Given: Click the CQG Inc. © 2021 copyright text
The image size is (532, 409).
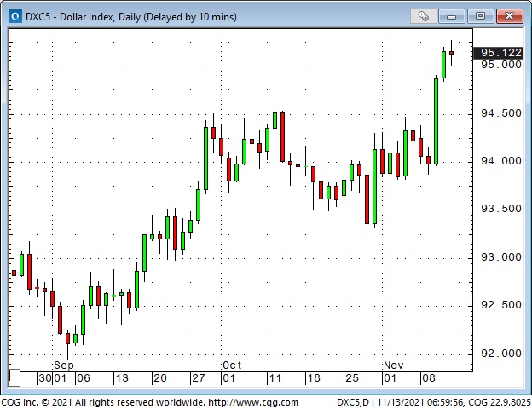Looking at the screenshot, I should 103,402.
